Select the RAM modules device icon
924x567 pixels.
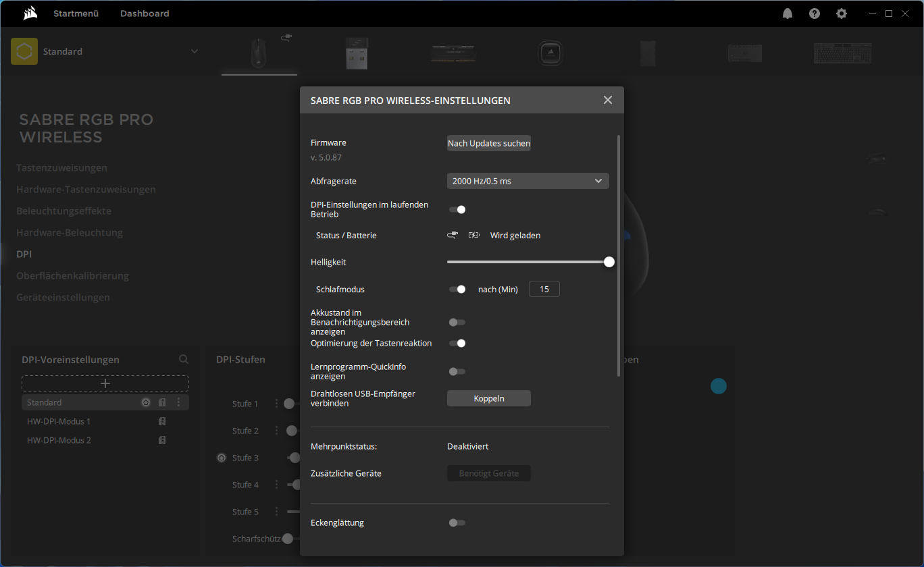pyautogui.click(x=454, y=53)
